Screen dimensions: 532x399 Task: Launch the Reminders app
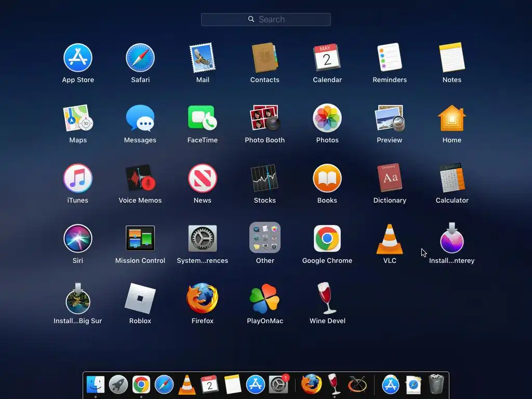(x=390, y=58)
